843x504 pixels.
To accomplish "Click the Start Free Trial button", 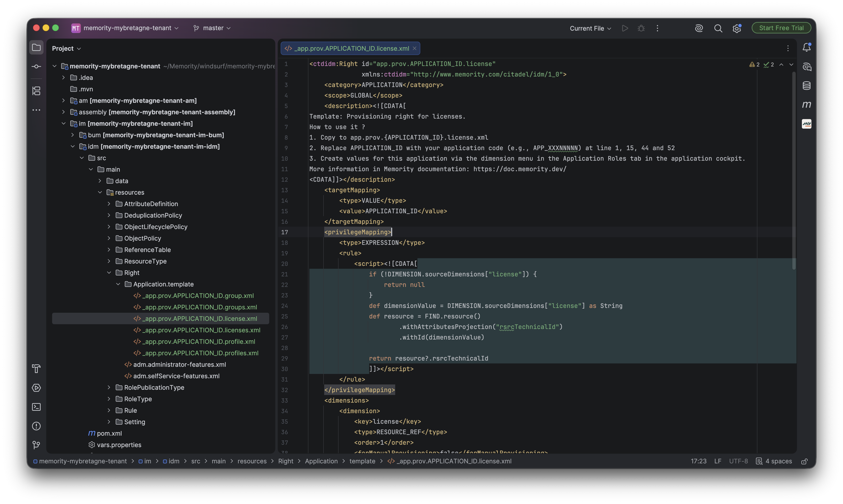I will [781, 28].
